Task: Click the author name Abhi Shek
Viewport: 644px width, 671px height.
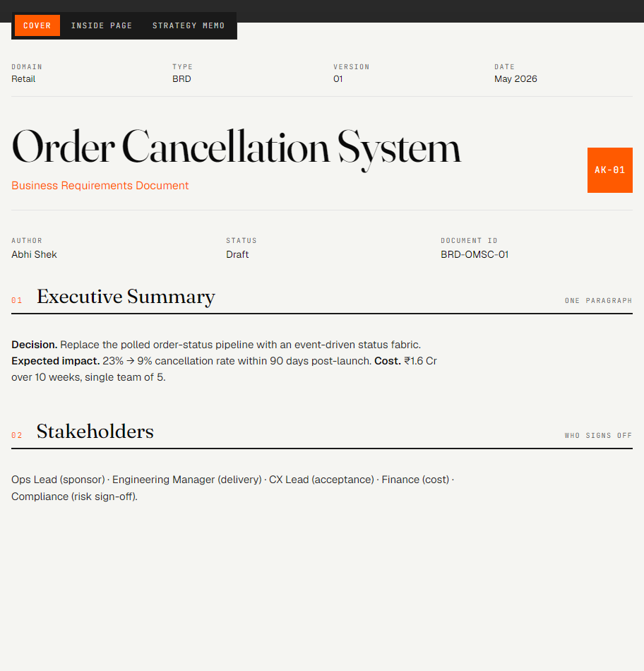Action: pos(34,254)
